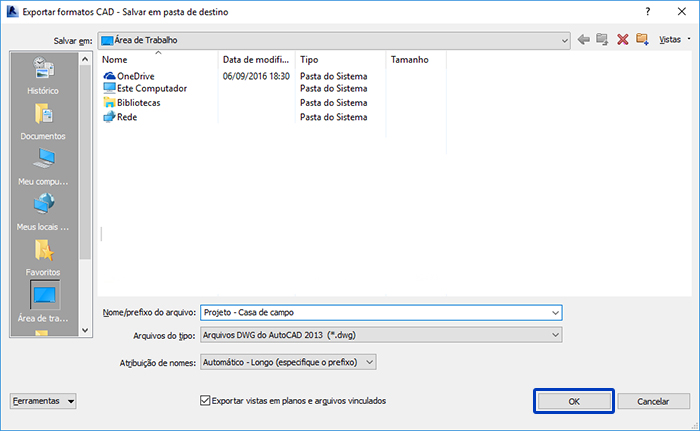Click the date 06/09/2016 18:30 cell
The width and height of the screenshot is (700, 431).
(x=256, y=76)
